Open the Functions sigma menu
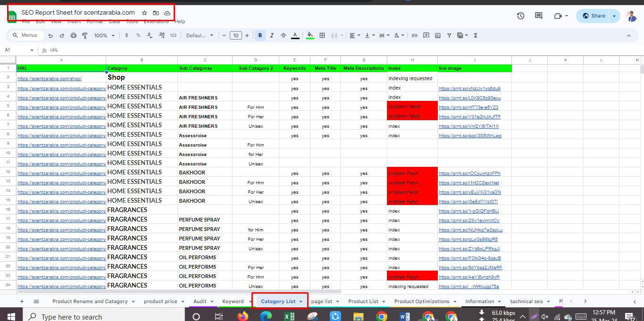644x321 pixels. coord(476,35)
